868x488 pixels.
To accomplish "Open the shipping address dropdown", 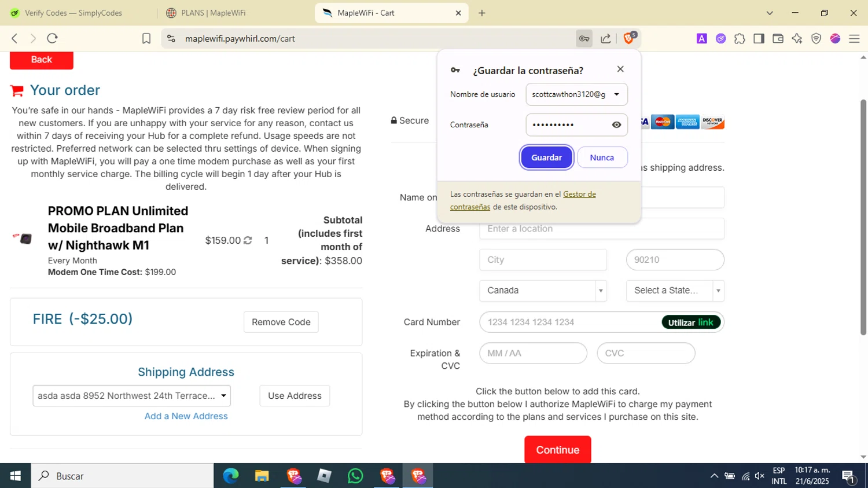I will point(132,395).
